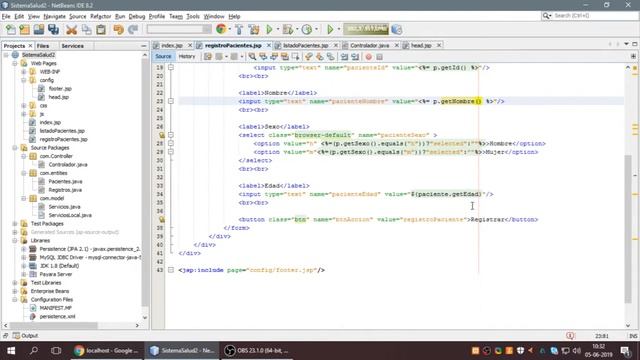Image resolution: width=640 pixels, height=360 pixels.
Task: Expand the WEB-INF folder
Action: (x=24, y=72)
